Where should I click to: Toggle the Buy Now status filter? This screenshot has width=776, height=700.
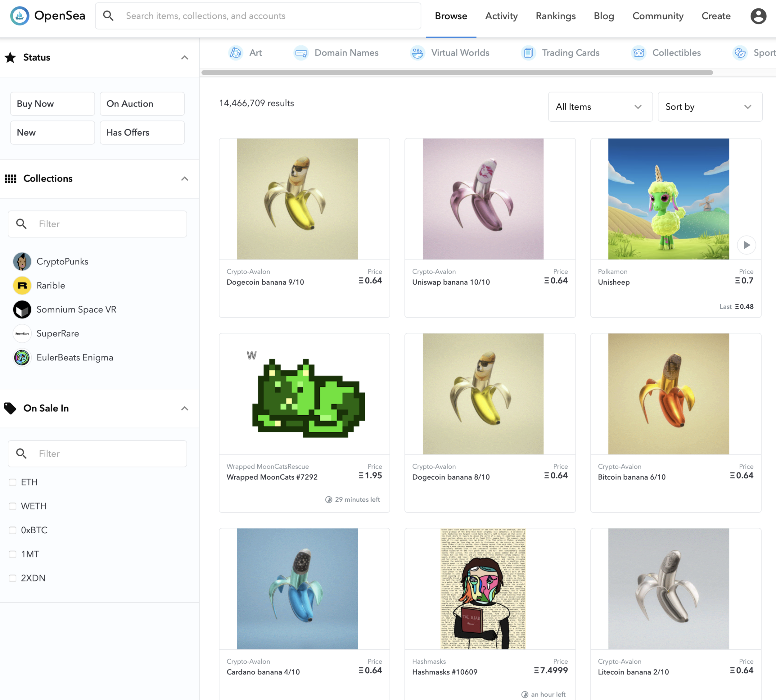tap(52, 104)
